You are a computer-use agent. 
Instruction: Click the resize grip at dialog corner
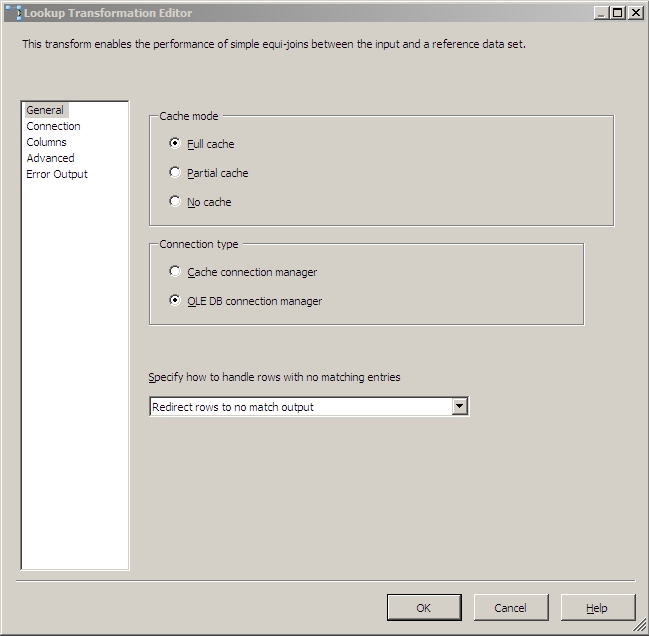638,626
